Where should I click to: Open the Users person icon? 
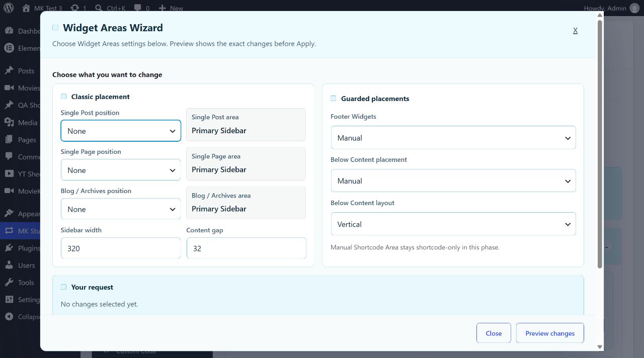click(9, 265)
